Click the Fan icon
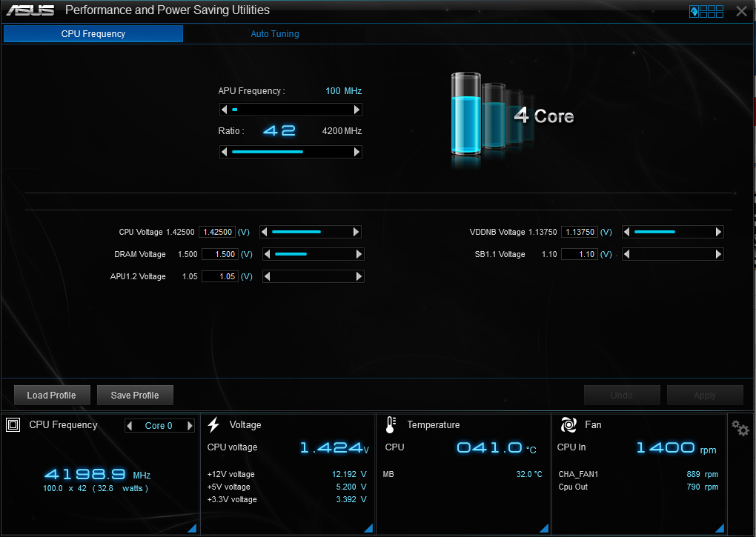The width and height of the screenshot is (756, 537). click(569, 424)
